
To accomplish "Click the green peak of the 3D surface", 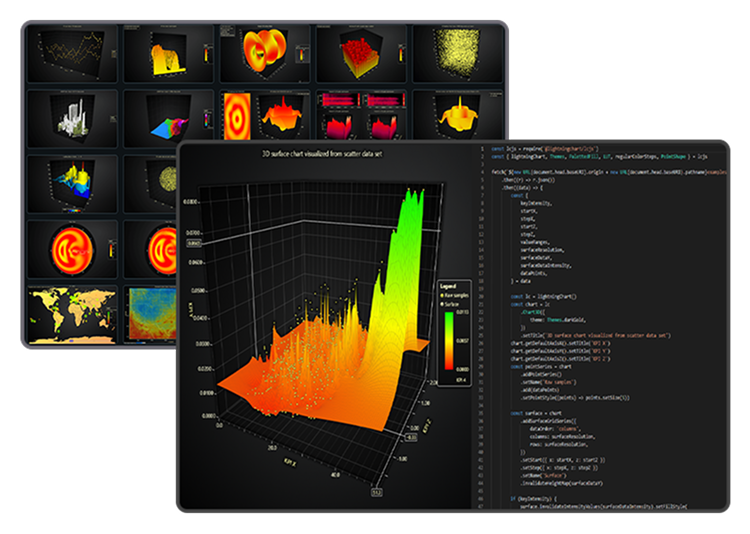I will pyautogui.click(x=412, y=201).
